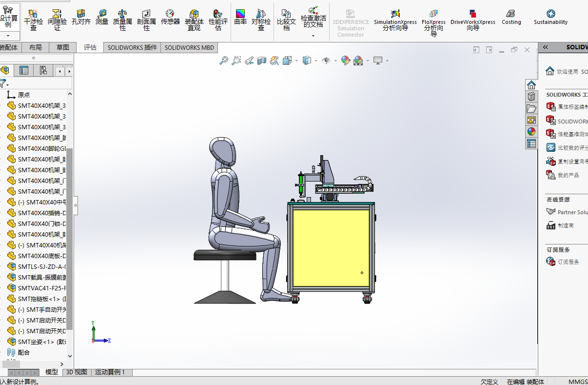This screenshot has height=385, width=588.
Task: Launch DriveWorksXpress wizard
Action: pos(472,20)
